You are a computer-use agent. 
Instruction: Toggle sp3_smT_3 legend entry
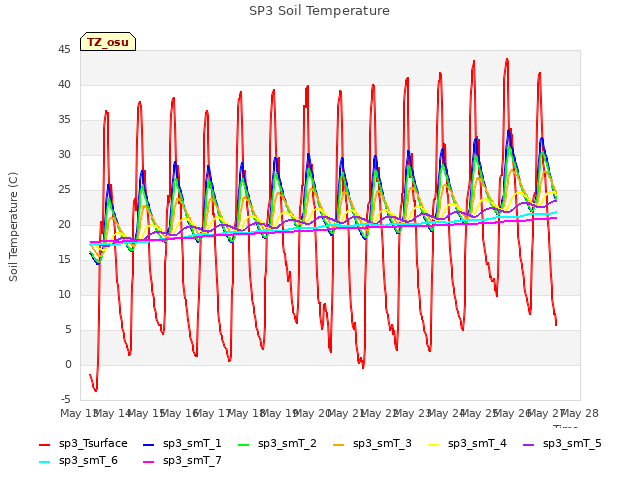click(x=372, y=444)
